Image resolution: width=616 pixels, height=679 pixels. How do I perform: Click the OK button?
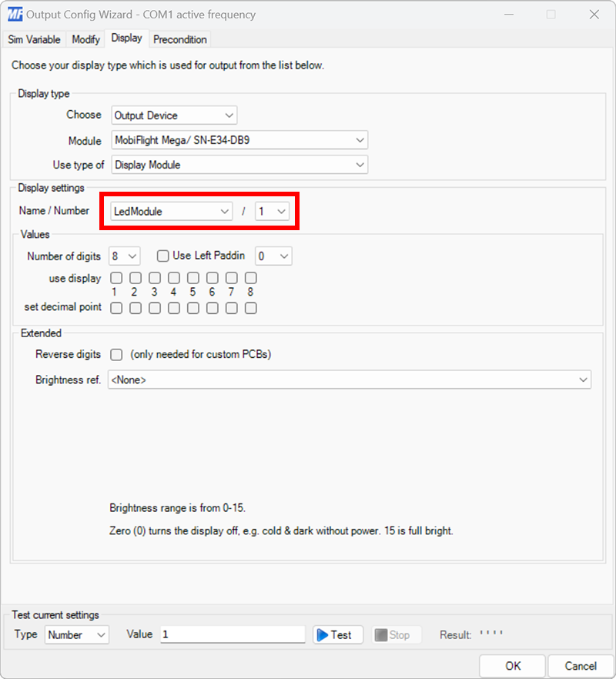(511, 666)
